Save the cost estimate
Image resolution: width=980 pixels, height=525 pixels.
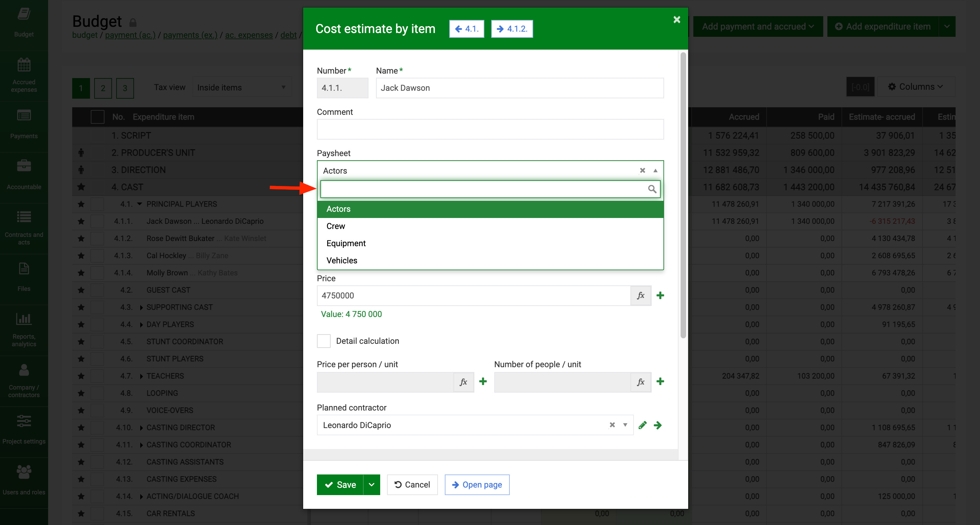340,485
